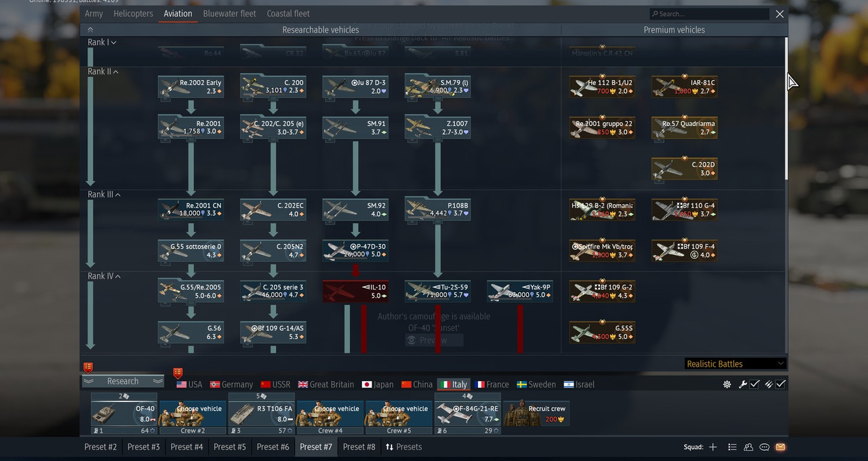Select premium Bf 110 G-4
Image resolution: width=868 pixels, height=461 pixels.
pos(684,209)
